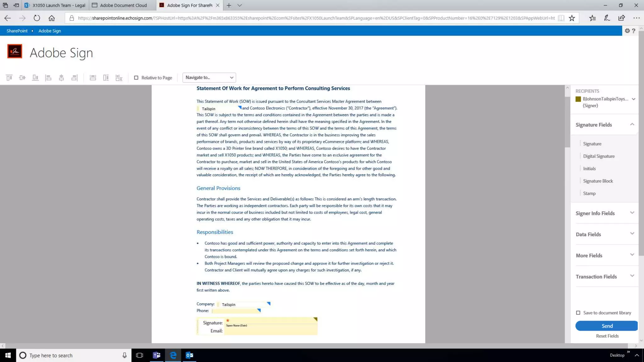Click the Reset Fields link
Viewport: 644px width, 362px height.
(x=607, y=336)
